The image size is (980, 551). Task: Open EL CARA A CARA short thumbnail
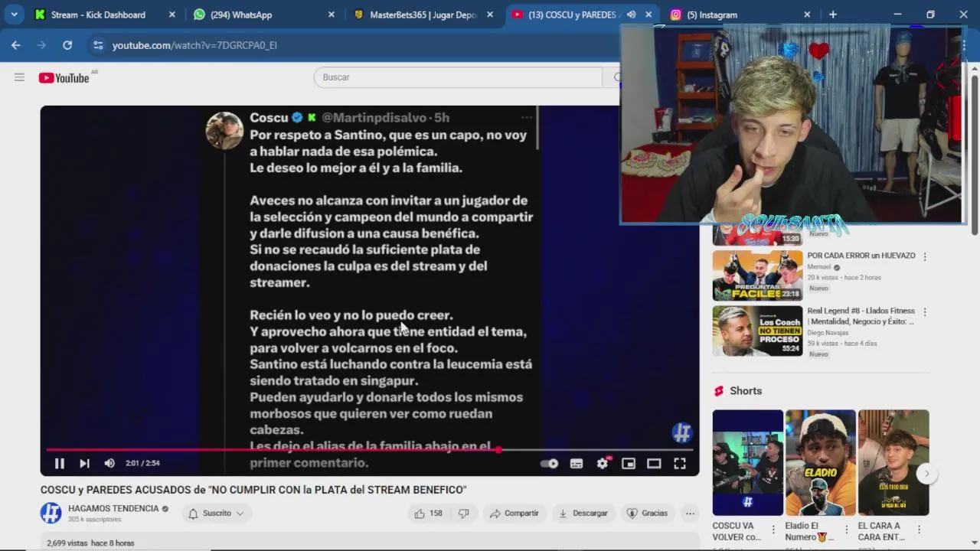893,463
